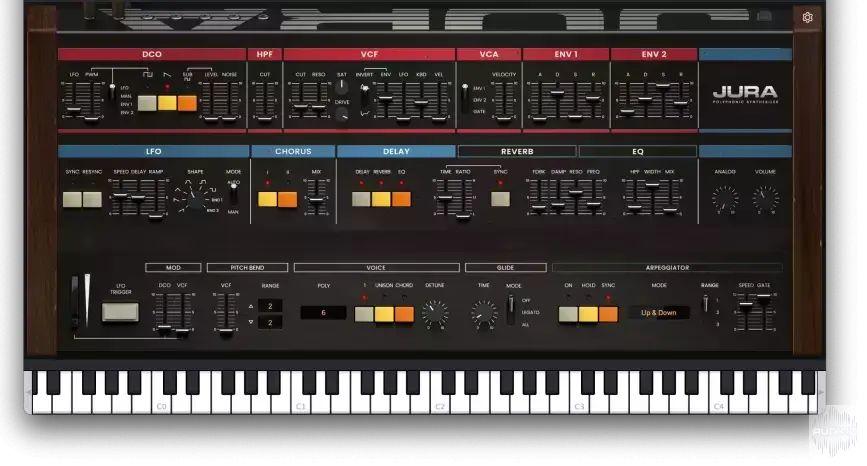This screenshot has width=867, height=466.
Task: Turn the glide TIME knob
Action: pyautogui.click(x=484, y=313)
